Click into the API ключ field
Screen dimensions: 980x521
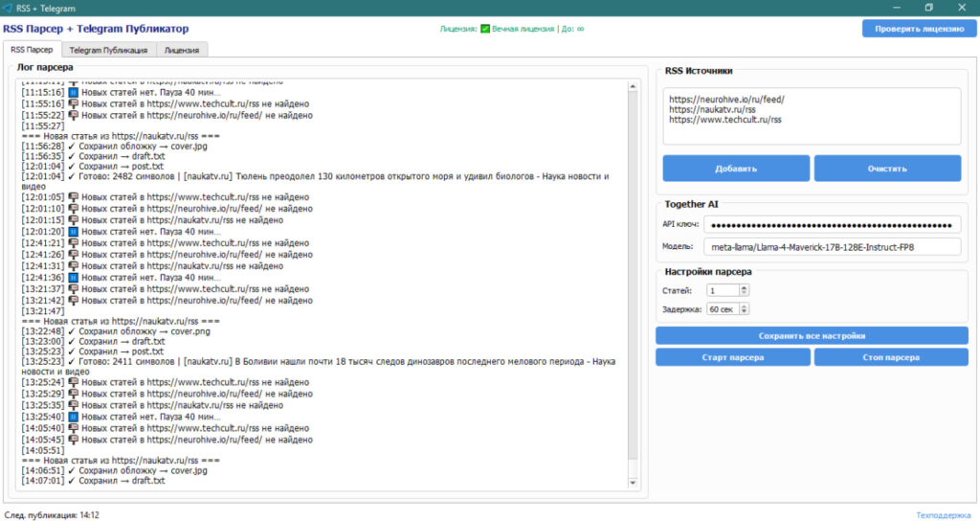pyautogui.click(x=831, y=225)
